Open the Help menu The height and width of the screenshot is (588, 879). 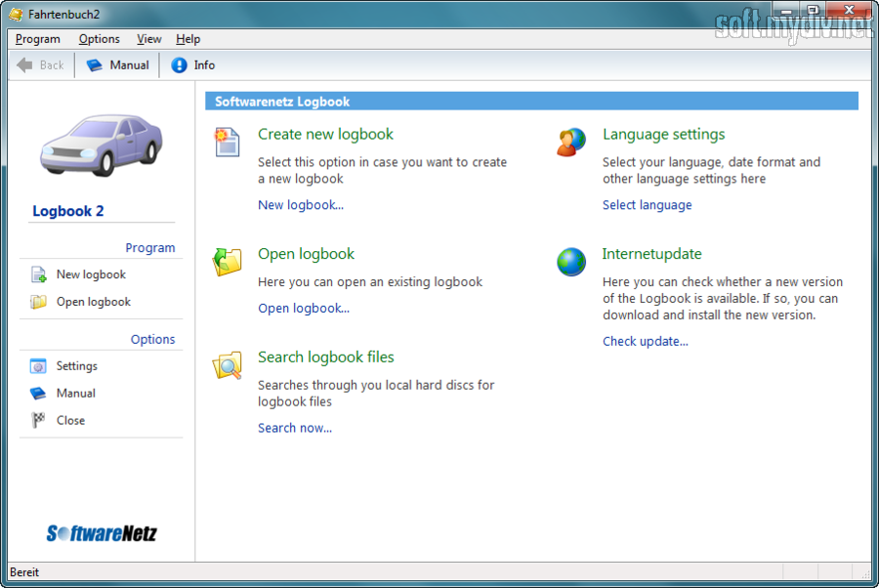pos(188,39)
